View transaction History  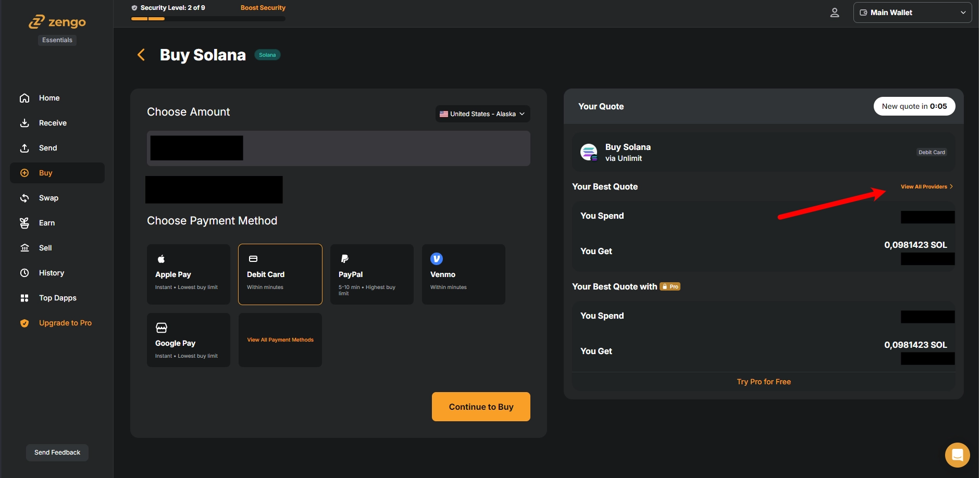pos(51,273)
